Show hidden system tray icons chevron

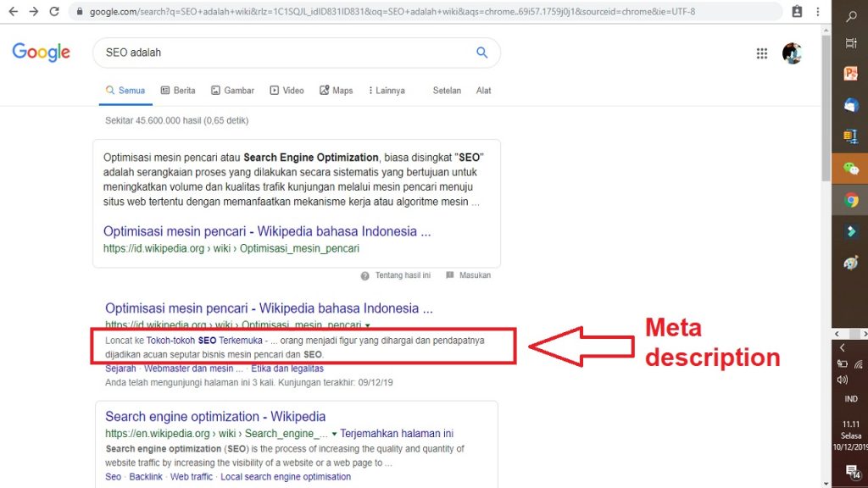(842, 347)
